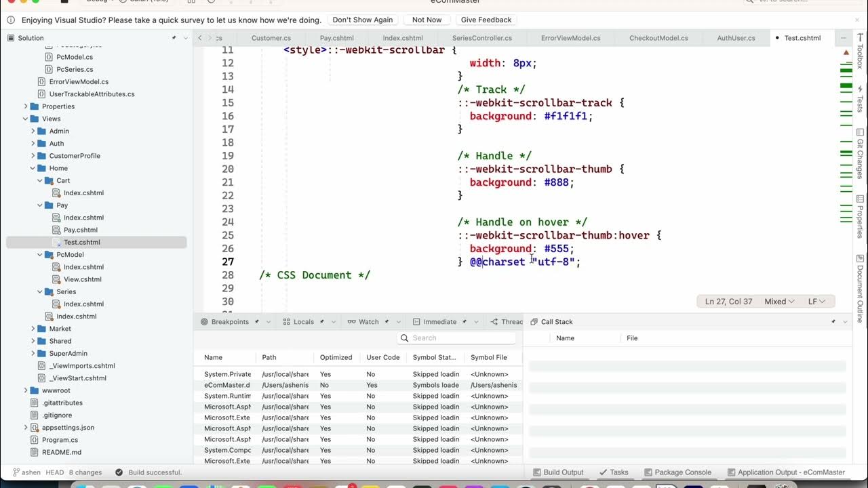Collapse the Home folder
Viewport: 868px width, 488px height.
click(x=33, y=168)
